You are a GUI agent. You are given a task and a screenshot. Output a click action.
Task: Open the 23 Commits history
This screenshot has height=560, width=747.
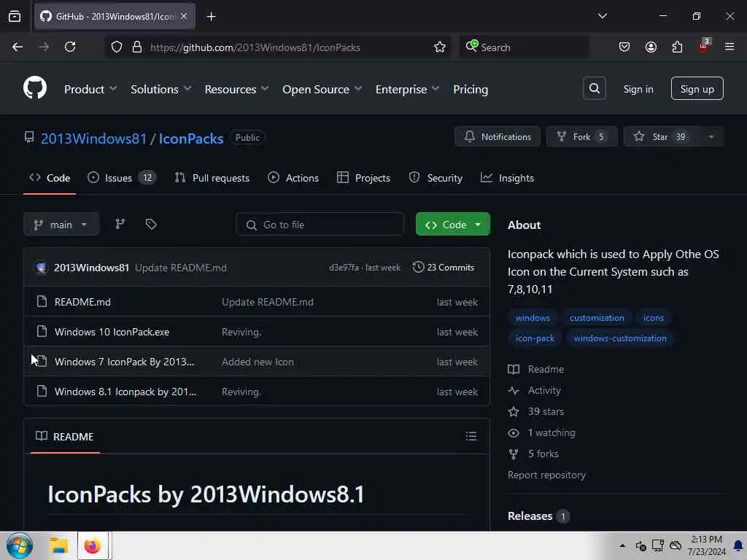pos(444,267)
